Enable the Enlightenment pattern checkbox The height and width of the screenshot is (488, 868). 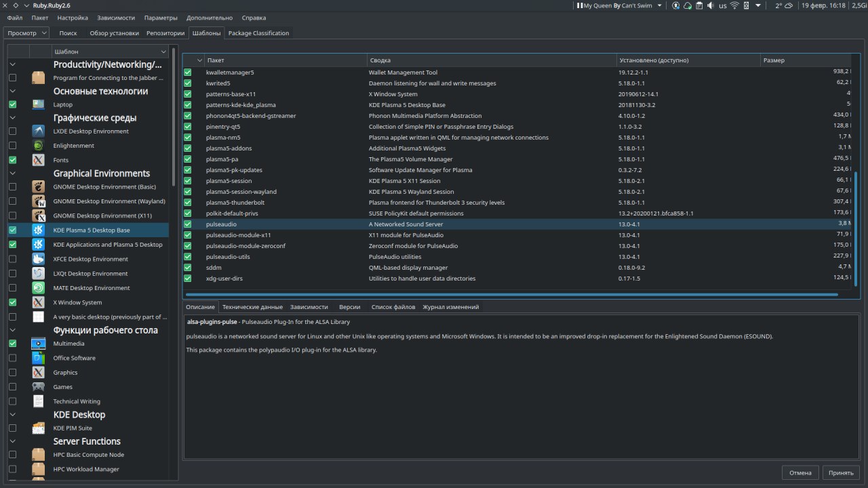click(12, 146)
